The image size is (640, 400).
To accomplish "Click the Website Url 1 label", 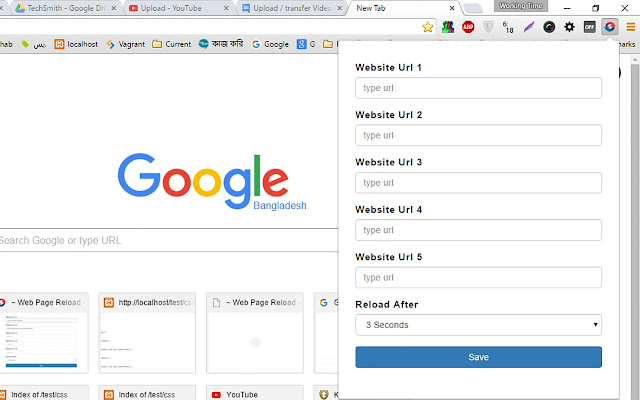I will (x=388, y=67).
